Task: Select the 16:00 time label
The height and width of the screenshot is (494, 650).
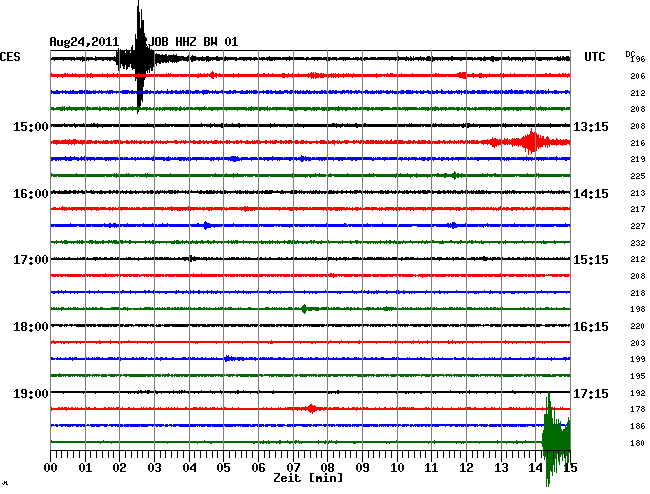Action: 31,194
